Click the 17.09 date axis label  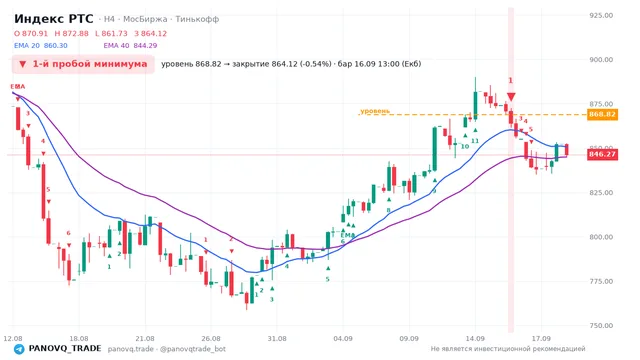coord(541,339)
